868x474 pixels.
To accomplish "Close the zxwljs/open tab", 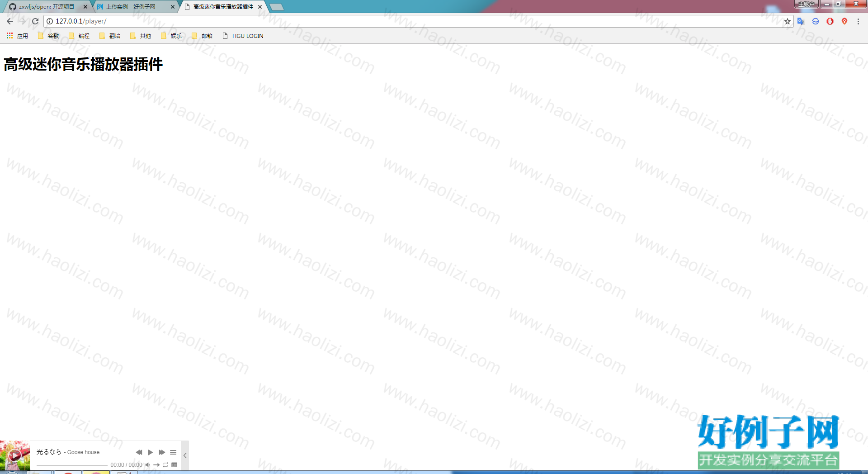I will (85, 7).
